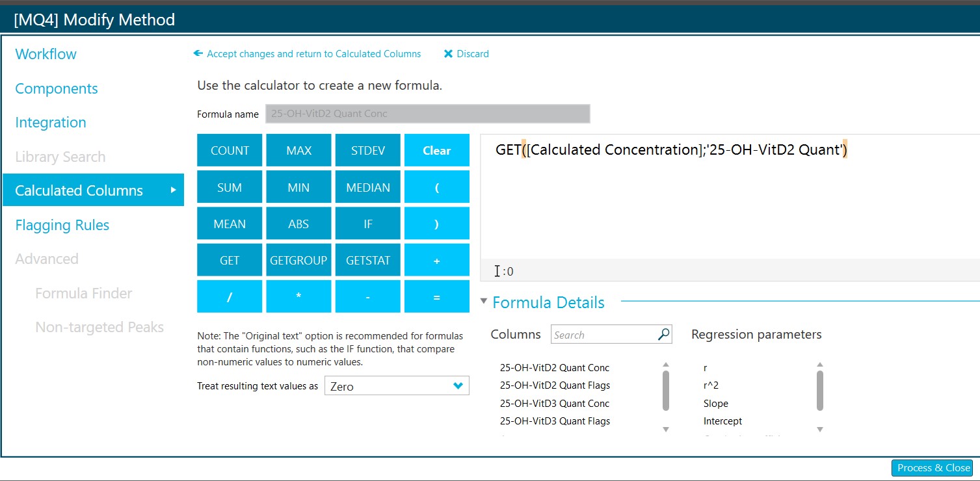Click the divide operator button
Image resolution: width=980 pixels, height=481 pixels.
pyautogui.click(x=230, y=296)
